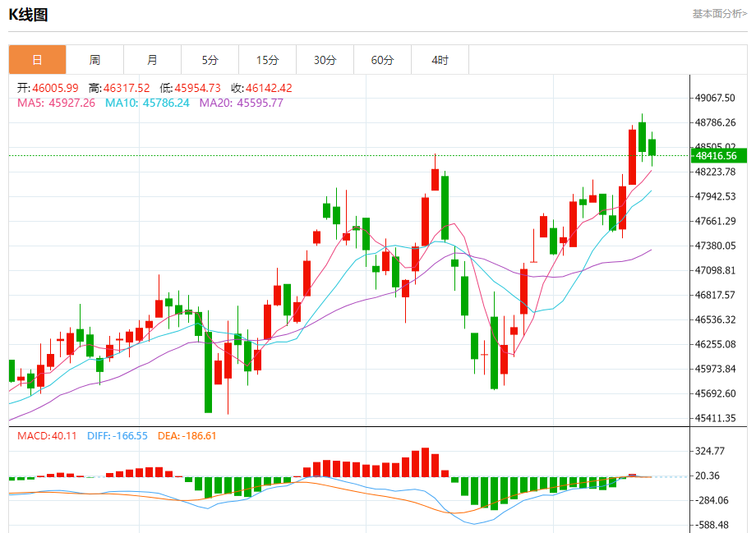756x533 pixels.
Task: Click the 47942.53 price axis label
Action: [x=715, y=196]
